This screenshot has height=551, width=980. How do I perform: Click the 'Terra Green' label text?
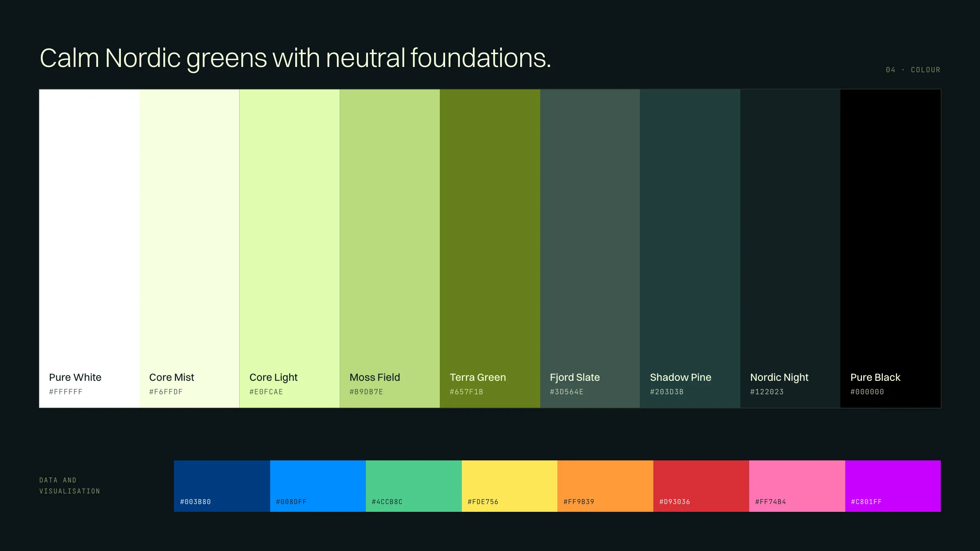click(x=478, y=378)
